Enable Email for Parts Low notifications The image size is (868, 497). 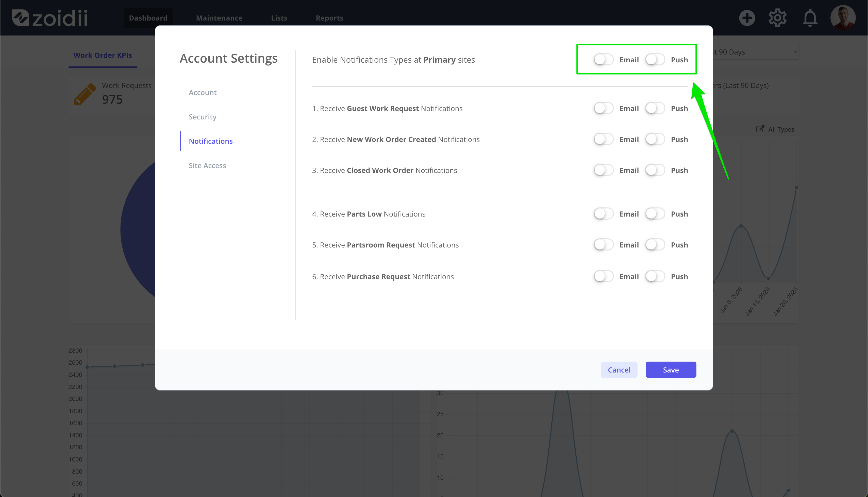coord(603,214)
